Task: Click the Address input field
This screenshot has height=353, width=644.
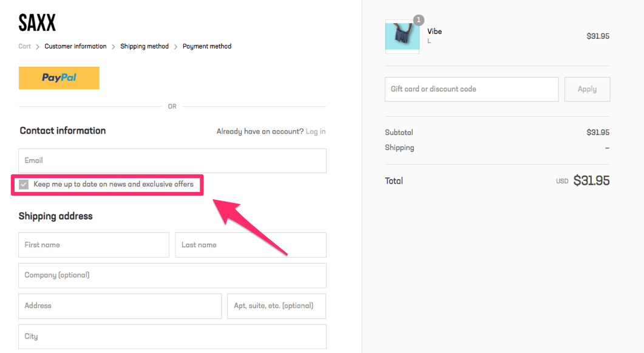Action: pos(120,306)
